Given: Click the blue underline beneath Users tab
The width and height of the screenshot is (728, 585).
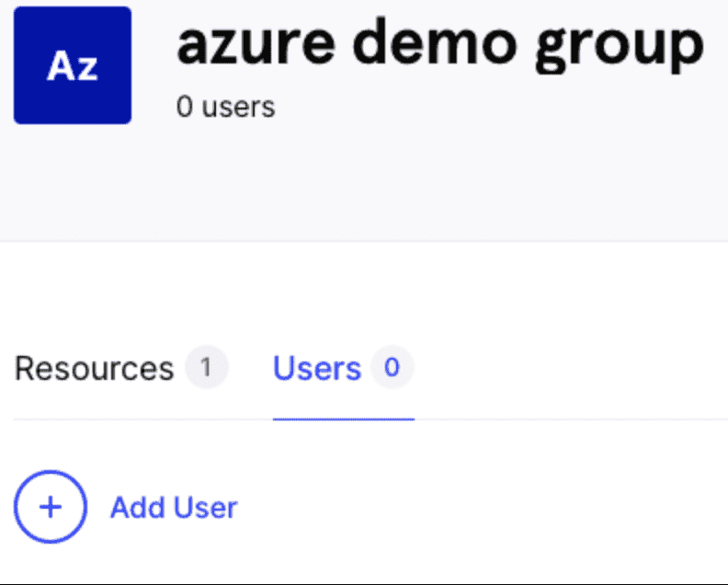Looking at the screenshot, I should 343,419.
